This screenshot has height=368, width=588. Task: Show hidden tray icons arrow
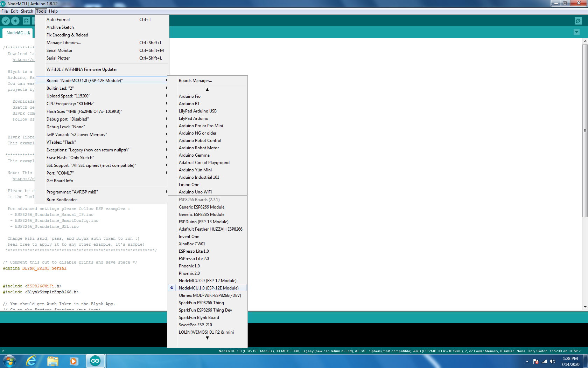coord(527,361)
